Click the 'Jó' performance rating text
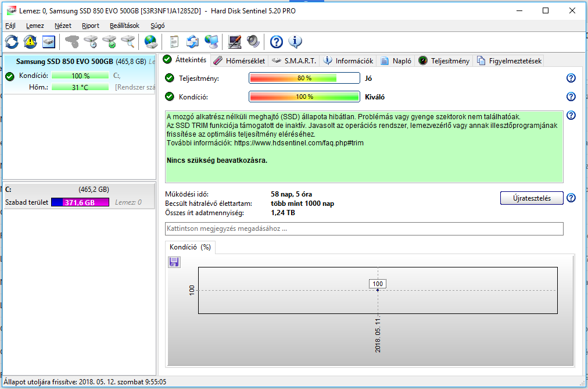Screen dimensions: 588x389 click(x=368, y=78)
